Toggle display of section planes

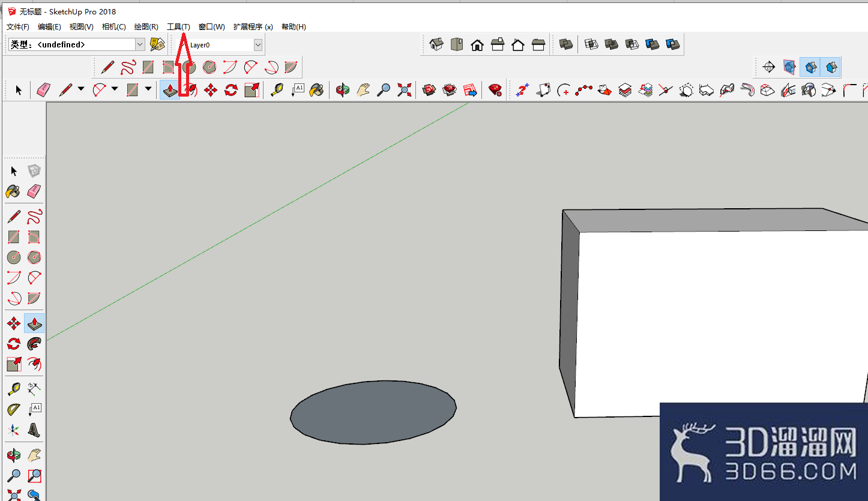click(789, 67)
